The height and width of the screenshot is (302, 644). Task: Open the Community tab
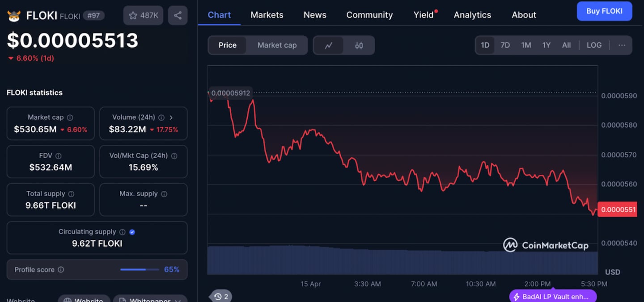point(369,15)
